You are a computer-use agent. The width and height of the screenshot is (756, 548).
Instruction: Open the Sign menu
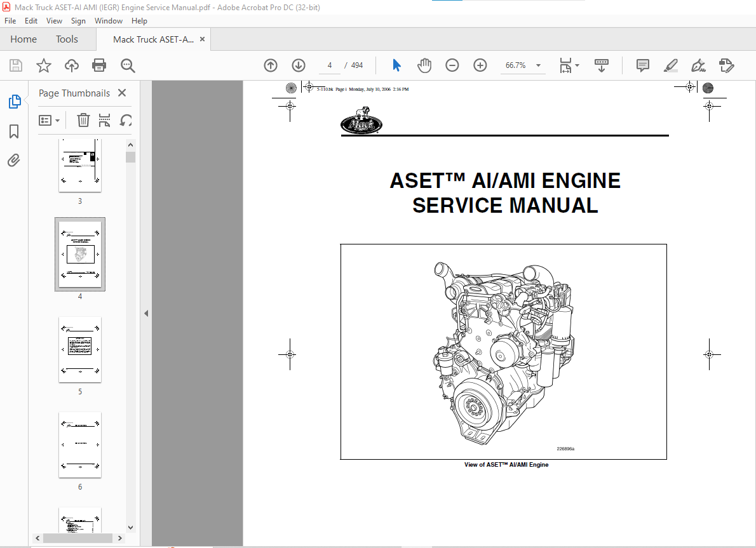(78, 21)
